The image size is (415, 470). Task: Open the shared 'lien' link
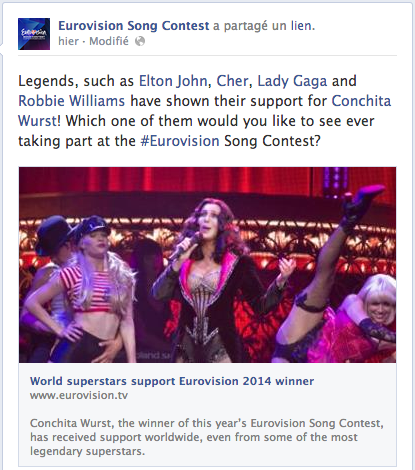(x=301, y=26)
